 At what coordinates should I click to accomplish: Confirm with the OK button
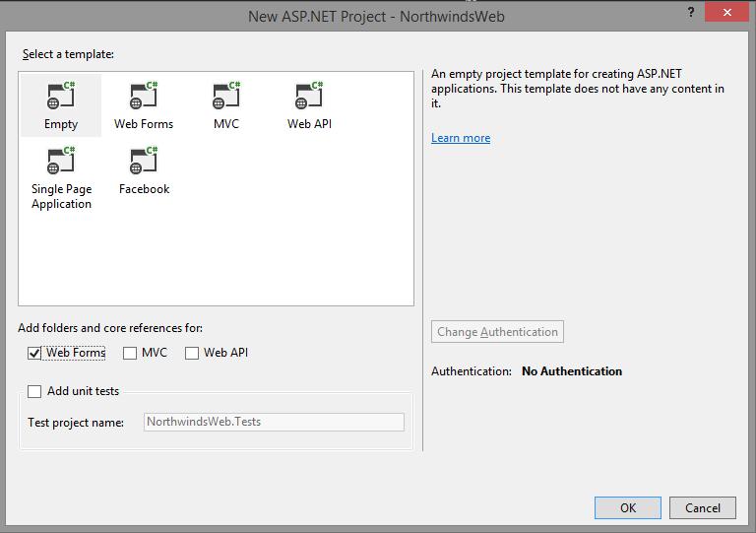pos(628,508)
